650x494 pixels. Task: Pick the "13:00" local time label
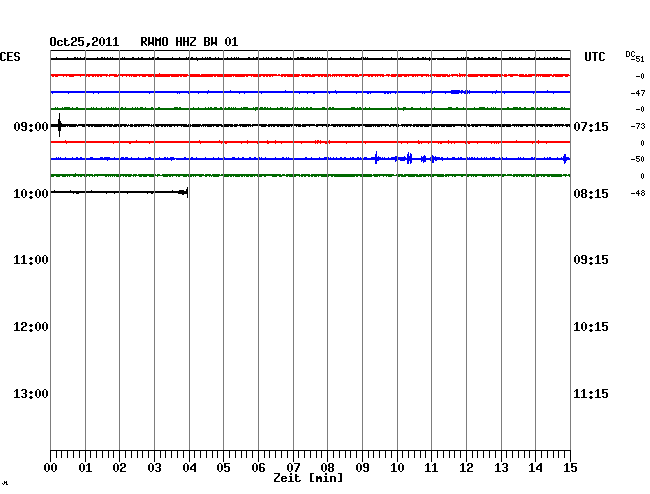click(31, 394)
